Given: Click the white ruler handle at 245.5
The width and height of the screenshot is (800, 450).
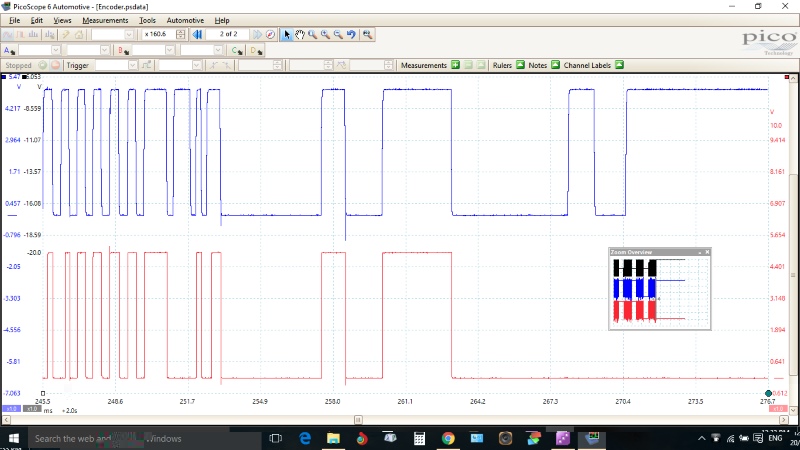Looking at the screenshot, I should click(x=43, y=393).
